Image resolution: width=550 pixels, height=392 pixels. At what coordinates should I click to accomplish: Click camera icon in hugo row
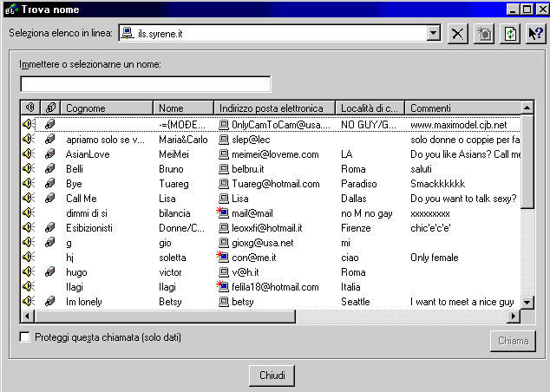[x=49, y=271]
